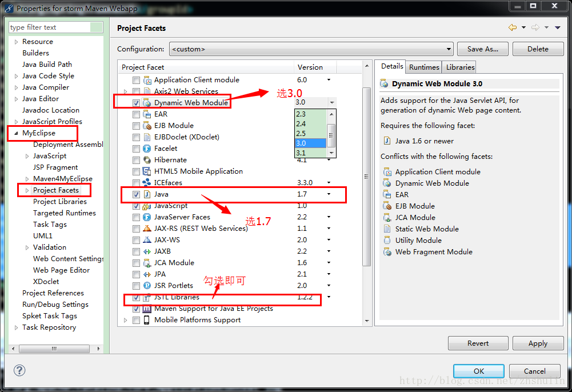
Task: Click the EAR facet icon
Action: (x=147, y=114)
